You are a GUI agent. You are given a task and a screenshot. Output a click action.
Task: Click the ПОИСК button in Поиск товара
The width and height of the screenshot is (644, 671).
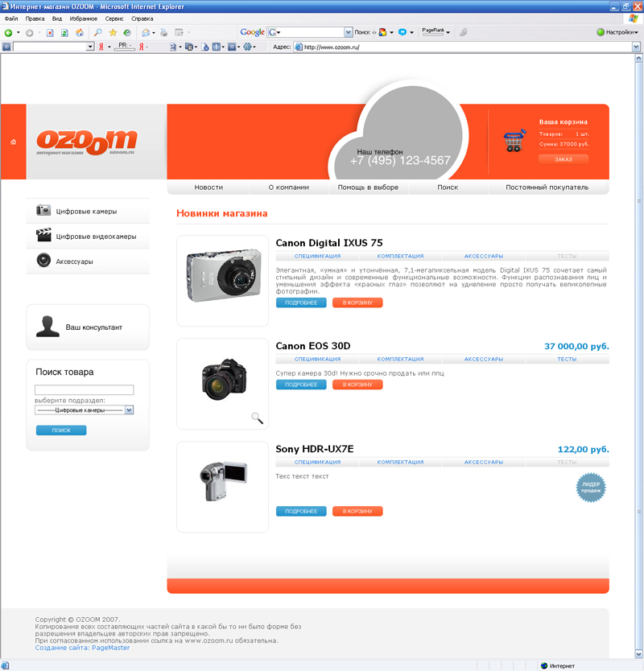tap(61, 430)
